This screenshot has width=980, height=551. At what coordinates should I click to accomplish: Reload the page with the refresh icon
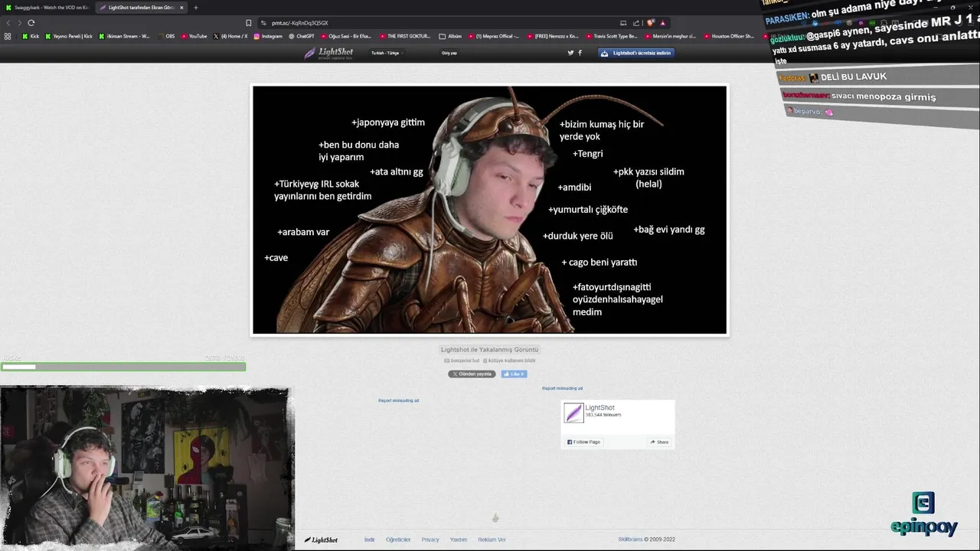(31, 23)
